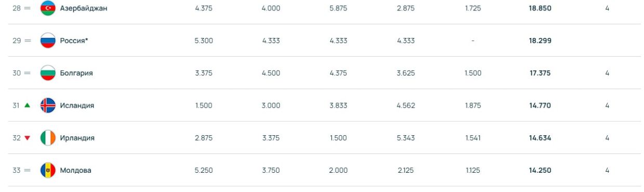Click the Iceland flag icon
This screenshot has height=192, width=644.
coord(48,105)
